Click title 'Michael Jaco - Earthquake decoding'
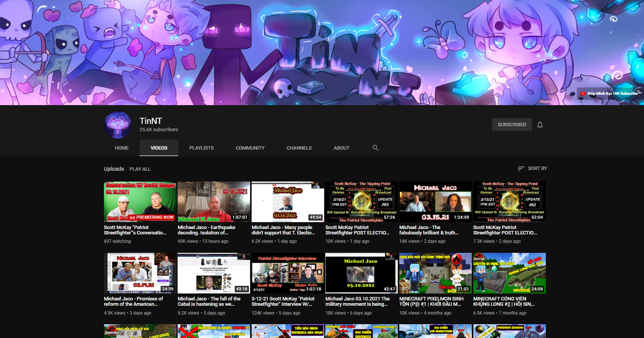644x338 pixels. [206, 230]
